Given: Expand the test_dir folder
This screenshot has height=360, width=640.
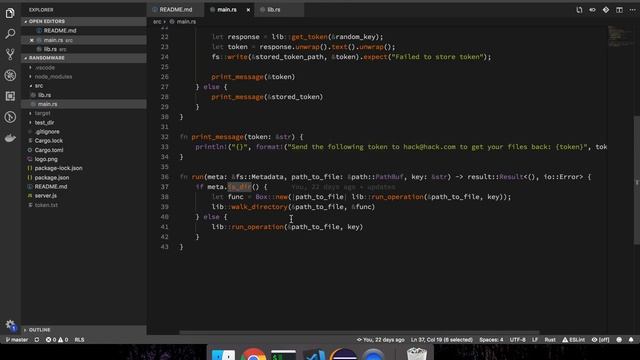Looking at the screenshot, I should (84, 122).
